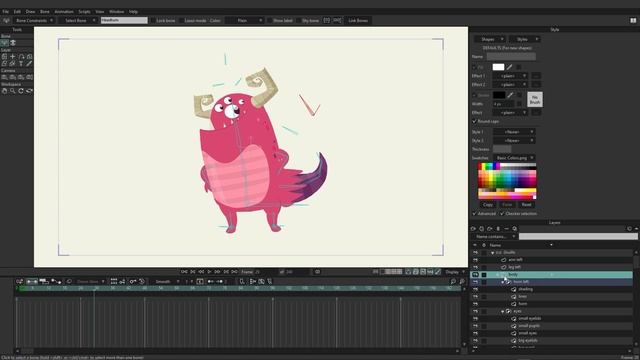Open the Select Bone dropdown
Image resolution: width=640 pixels, height=360 pixels.
(78, 20)
